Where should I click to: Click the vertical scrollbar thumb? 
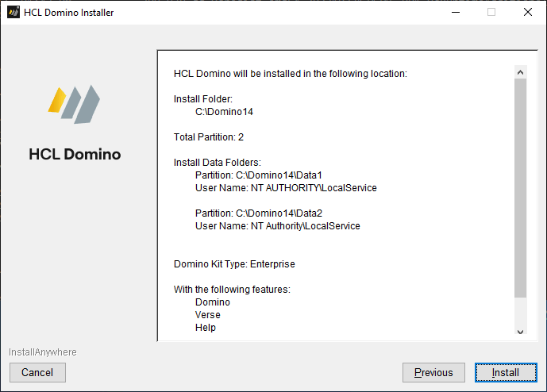520,188
